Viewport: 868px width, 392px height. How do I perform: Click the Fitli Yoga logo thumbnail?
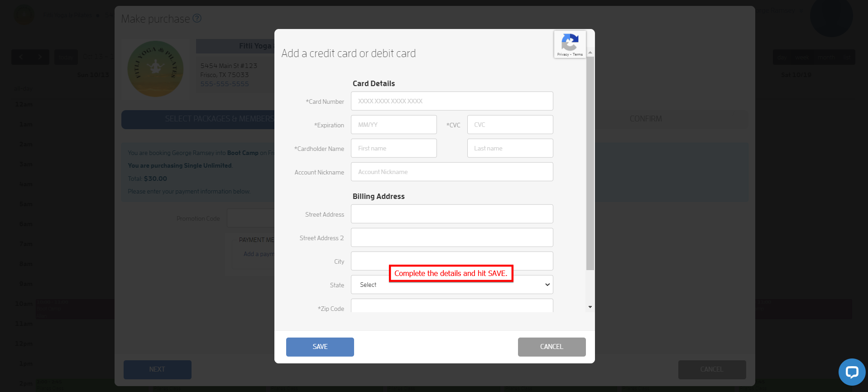coord(155,69)
